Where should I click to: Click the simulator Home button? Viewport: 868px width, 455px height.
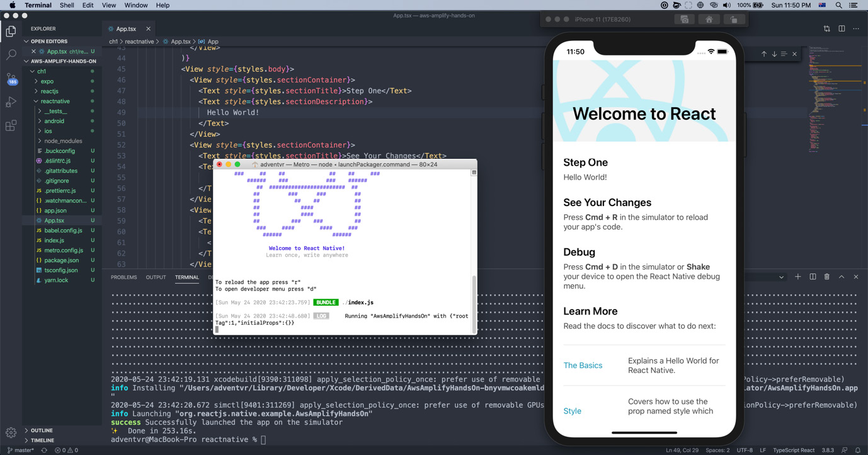click(709, 20)
